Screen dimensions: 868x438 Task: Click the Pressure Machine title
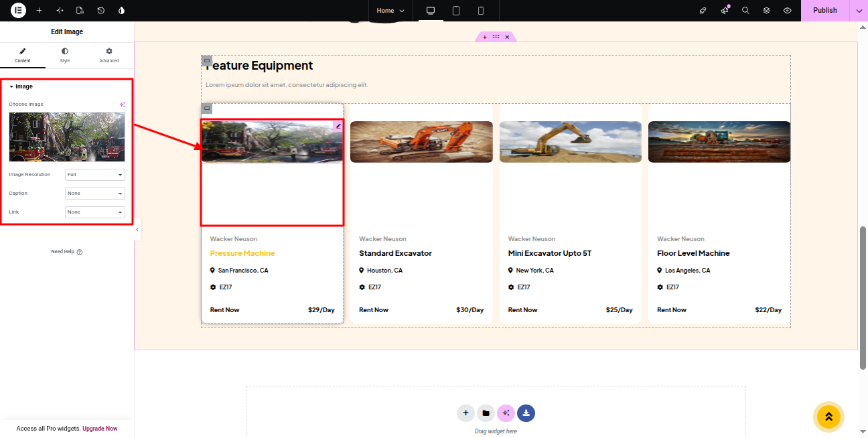242,253
